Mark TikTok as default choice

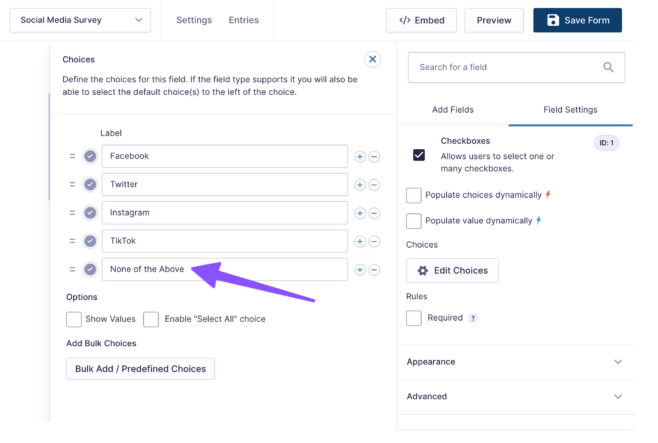90,241
